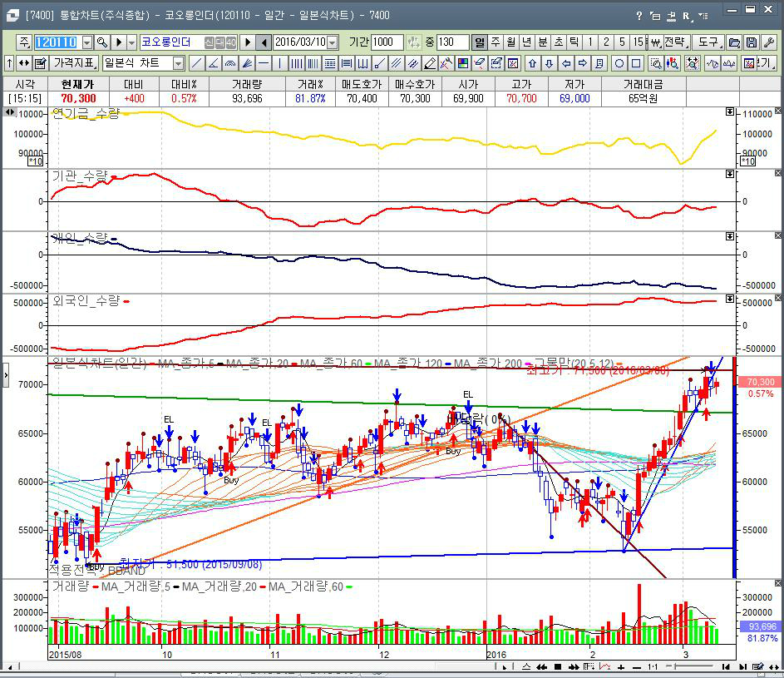Expand the date 2016/03/10 dropdown
The height and width of the screenshot is (678, 784).
[333, 42]
